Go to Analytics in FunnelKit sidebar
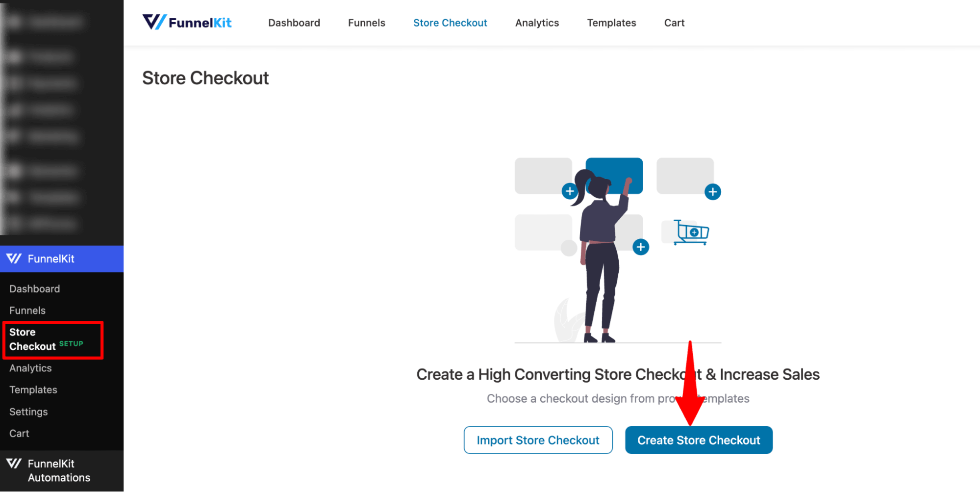 pyautogui.click(x=30, y=368)
